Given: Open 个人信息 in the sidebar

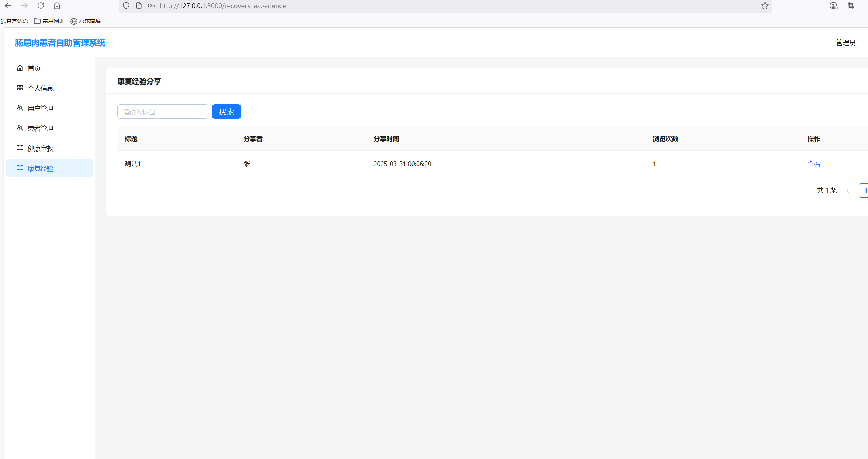Looking at the screenshot, I should click(40, 88).
